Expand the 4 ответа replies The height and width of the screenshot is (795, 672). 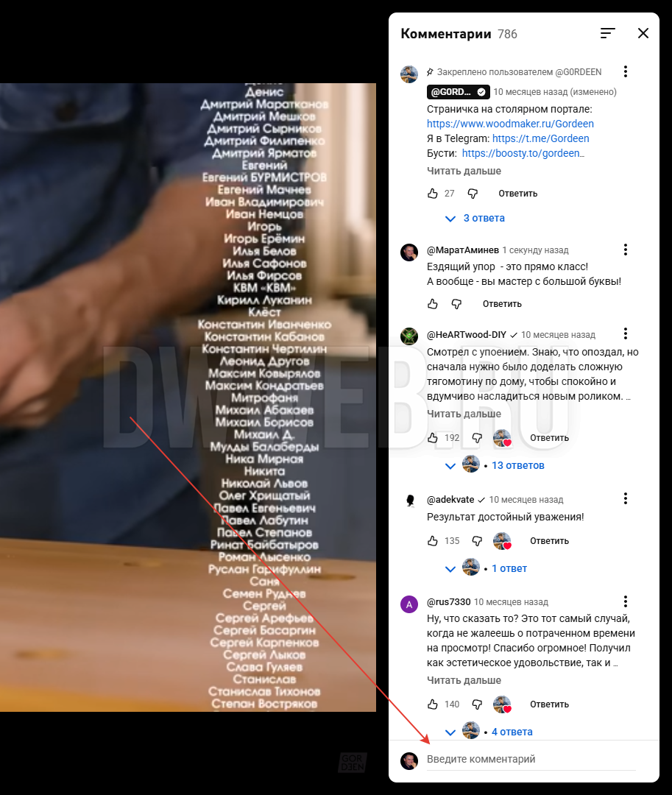point(489,732)
